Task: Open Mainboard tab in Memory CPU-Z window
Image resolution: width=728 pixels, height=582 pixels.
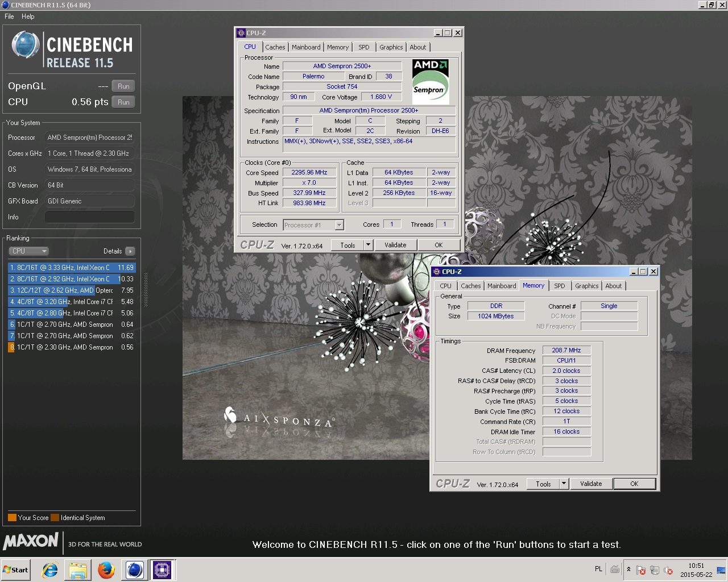Action: coord(502,286)
